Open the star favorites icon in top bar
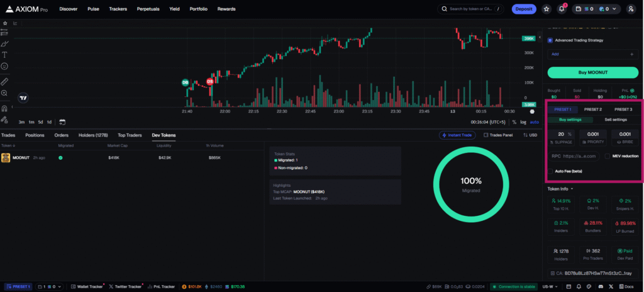 (547, 9)
